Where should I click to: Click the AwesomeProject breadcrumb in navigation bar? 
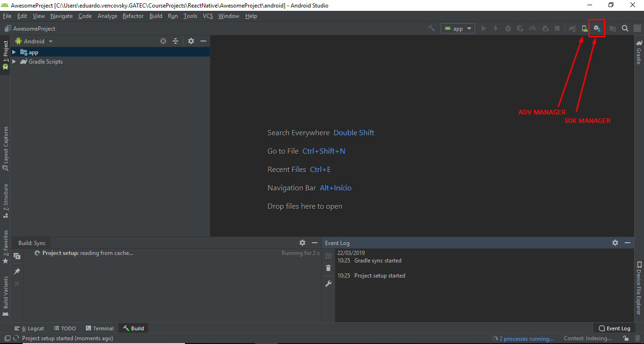[30, 28]
